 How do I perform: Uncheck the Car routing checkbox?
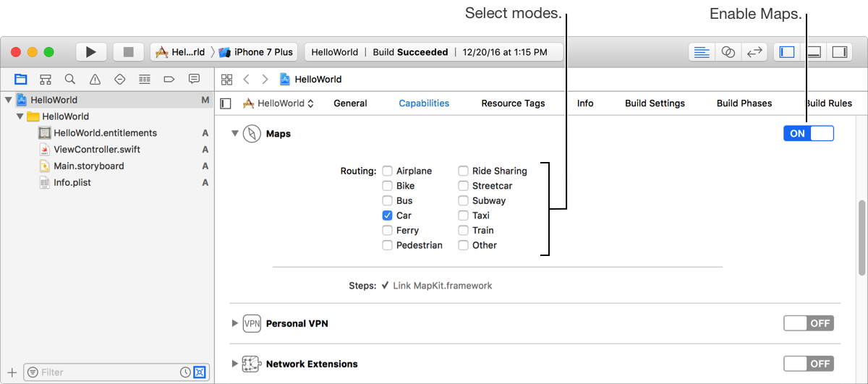click(x=388, y=216)
